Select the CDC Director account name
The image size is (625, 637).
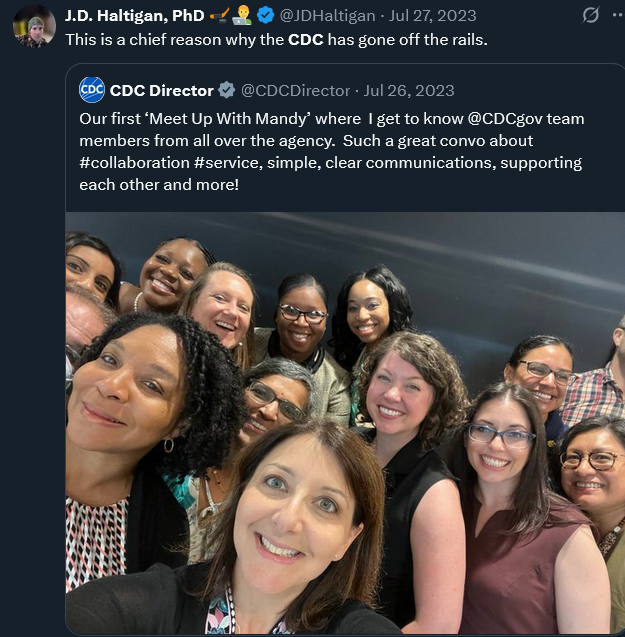click(161, 91)
